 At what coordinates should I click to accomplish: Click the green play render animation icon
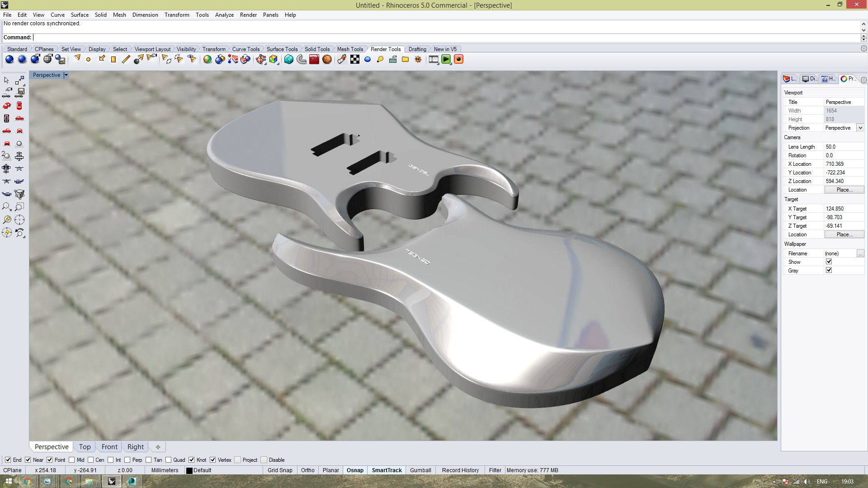coord(446,59)
